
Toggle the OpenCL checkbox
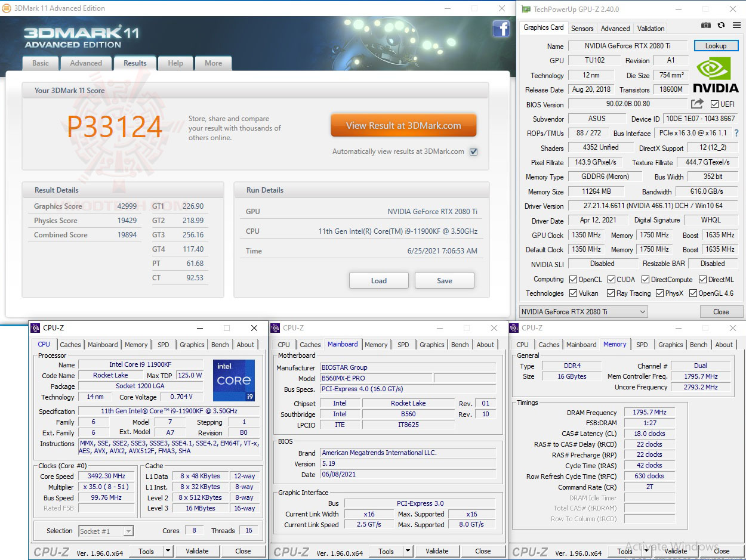pos(573,279)
